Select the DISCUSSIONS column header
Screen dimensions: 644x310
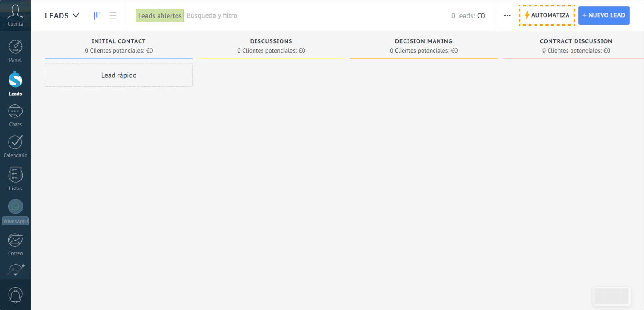(271, 41)
